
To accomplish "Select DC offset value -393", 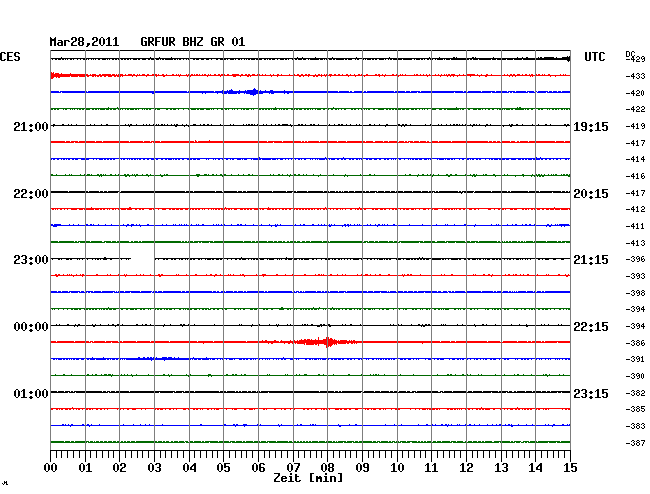I will point(635,276).
